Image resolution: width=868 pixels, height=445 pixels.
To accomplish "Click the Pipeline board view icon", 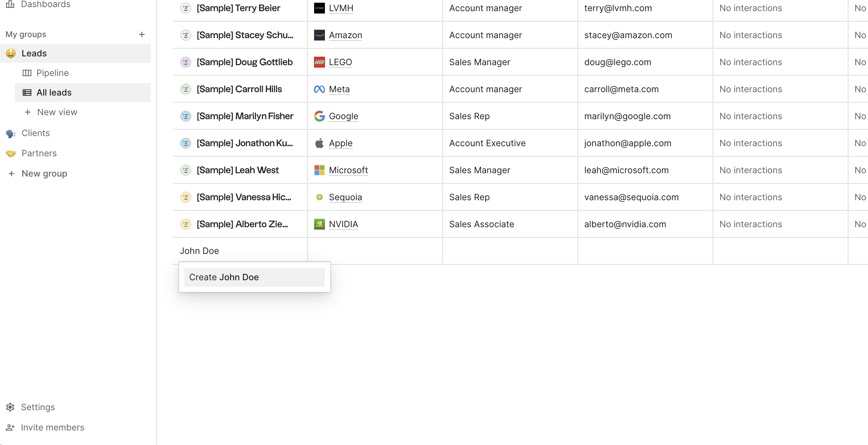I will coord(27,73).
